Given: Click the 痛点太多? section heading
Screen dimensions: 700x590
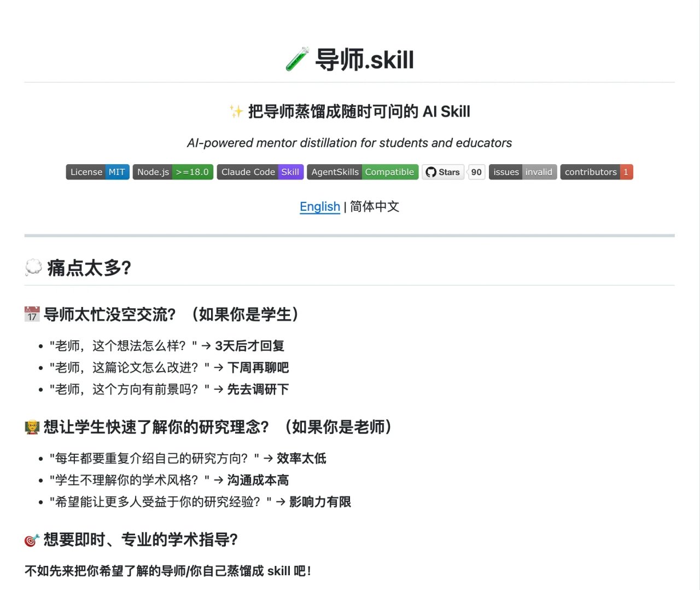Looking at the screenshot, I should [89, 268].
